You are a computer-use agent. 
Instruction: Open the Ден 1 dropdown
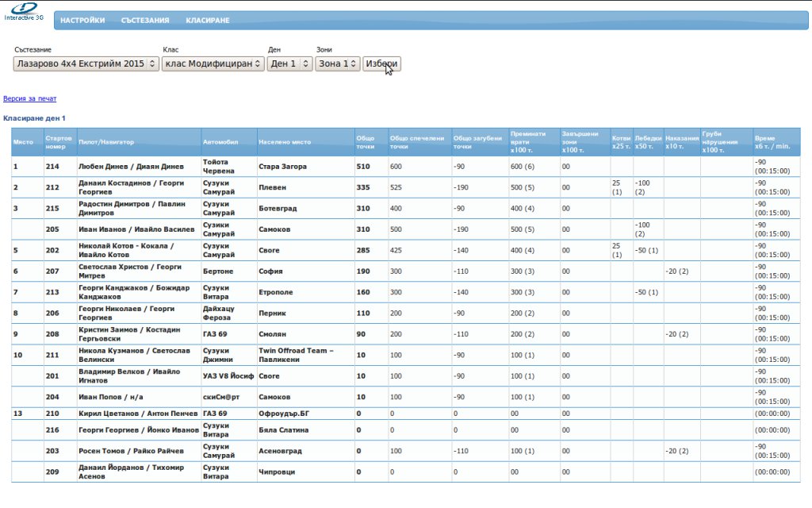point(289,63)
